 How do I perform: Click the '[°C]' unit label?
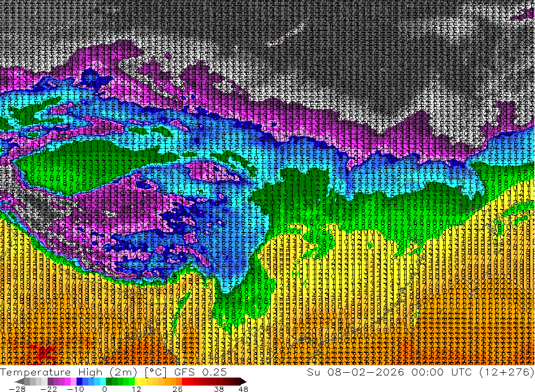pyautogui.click(x=156, y=372)
